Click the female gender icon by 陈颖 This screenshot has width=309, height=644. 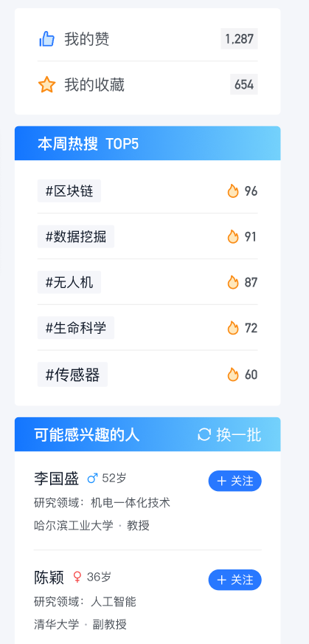click(77, 577)
